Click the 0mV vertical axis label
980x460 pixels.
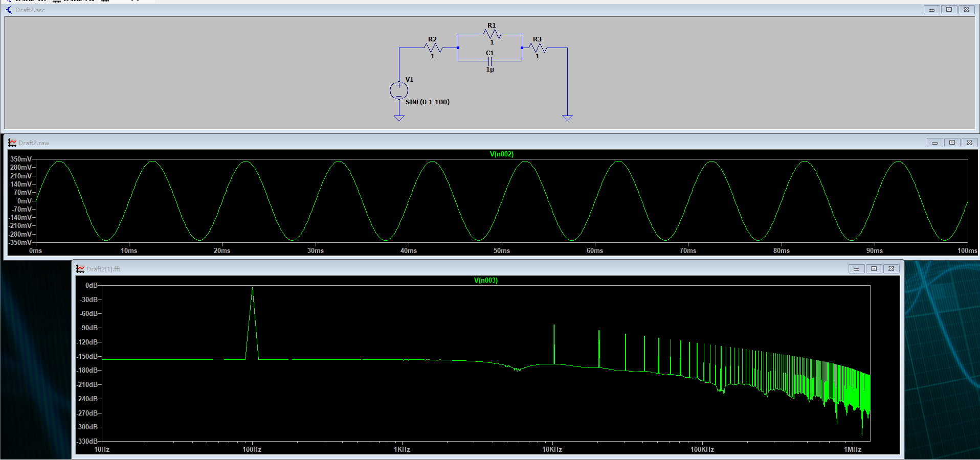(x=25, y=201)
